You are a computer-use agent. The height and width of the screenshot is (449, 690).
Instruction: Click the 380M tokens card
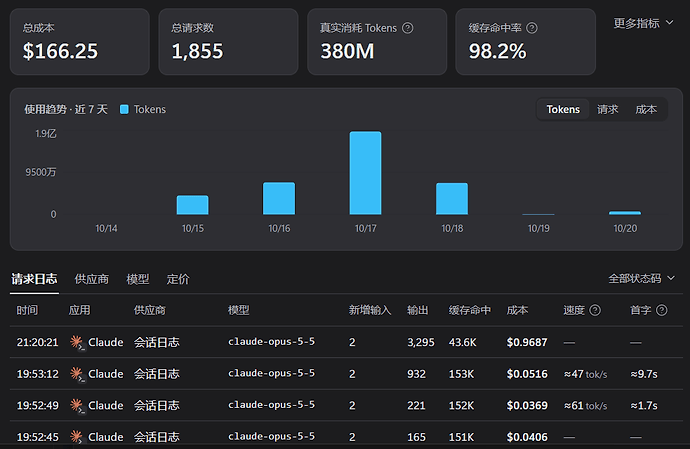377,42
